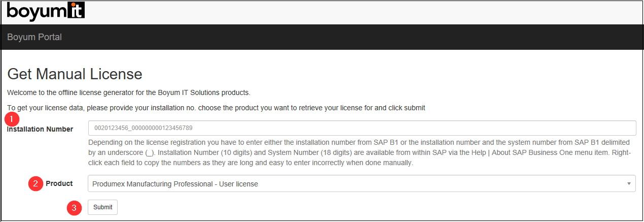Click the red step 1 marker

12,120
